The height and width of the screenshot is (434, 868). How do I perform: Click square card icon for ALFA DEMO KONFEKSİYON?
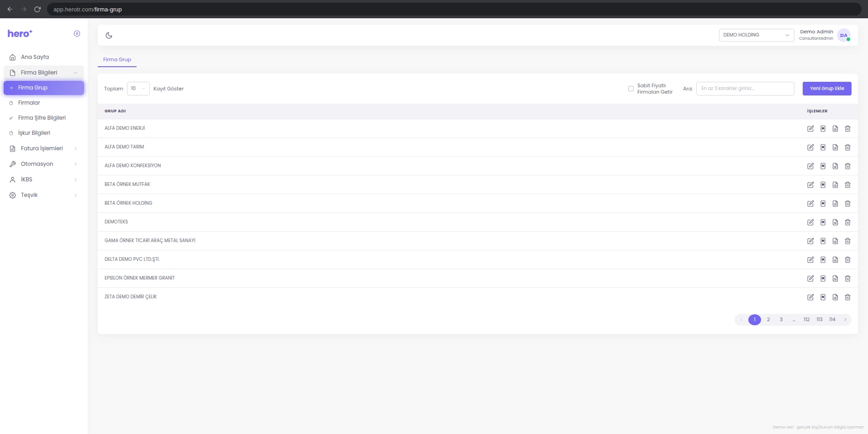pos(823,166)
